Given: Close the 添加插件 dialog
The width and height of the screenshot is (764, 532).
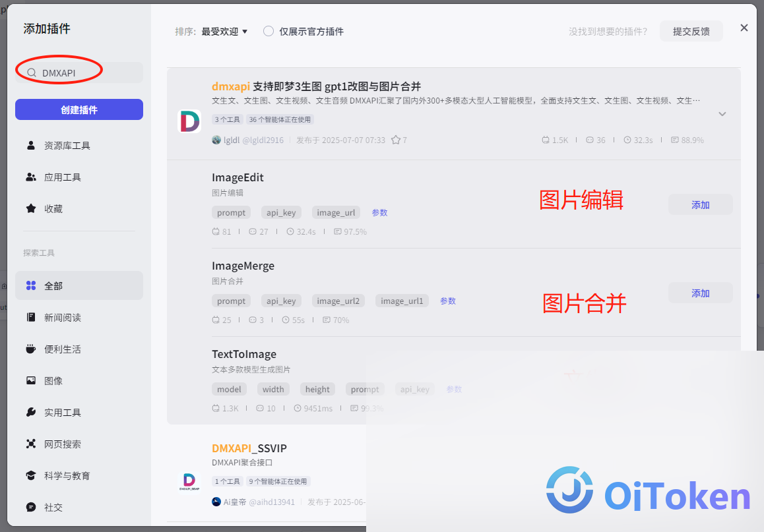Looking at the screenshot, I should pos(744,28).
